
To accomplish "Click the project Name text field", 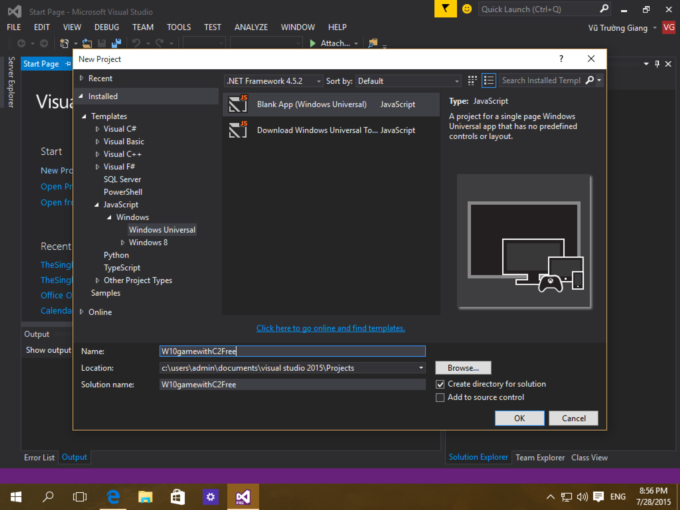I will [x=292, y=351].
